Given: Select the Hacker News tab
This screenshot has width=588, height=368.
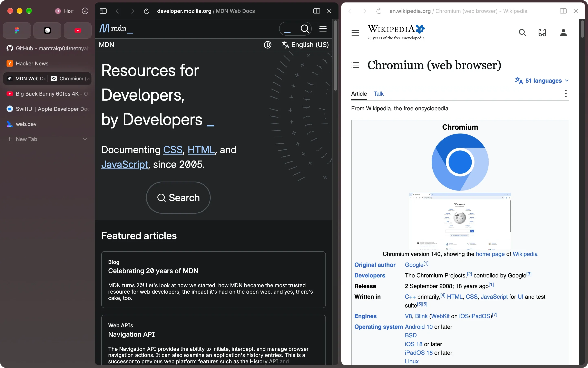Looking at the screenshot, I should pos(47,64).
